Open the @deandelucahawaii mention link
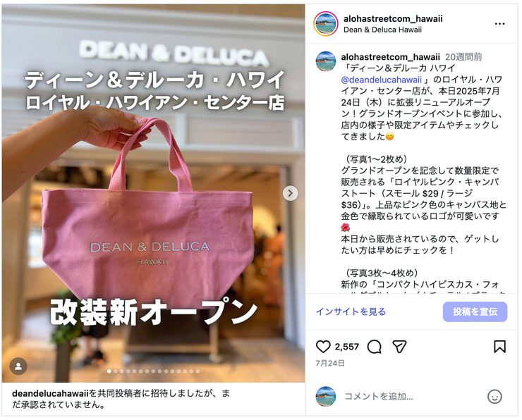Viewport: 522px width, 420px height. click(381, 80)
